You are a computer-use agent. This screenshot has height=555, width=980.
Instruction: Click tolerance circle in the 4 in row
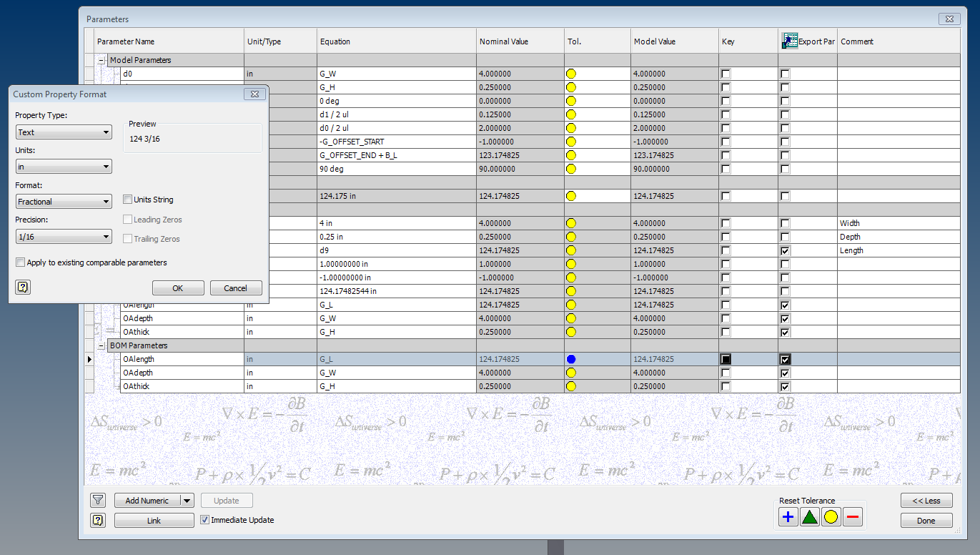tap(570, 223)
